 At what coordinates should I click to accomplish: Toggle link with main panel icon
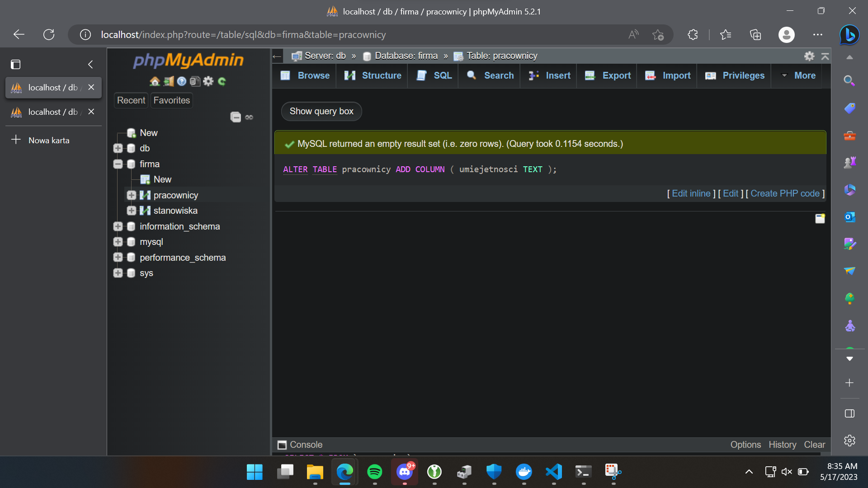click(x=249, y=117)
